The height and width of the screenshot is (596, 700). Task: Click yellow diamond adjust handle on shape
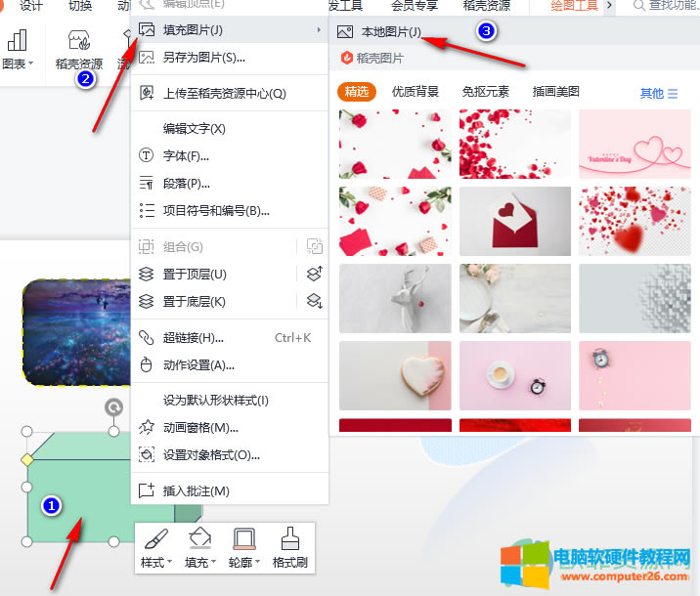pos(27,459)
